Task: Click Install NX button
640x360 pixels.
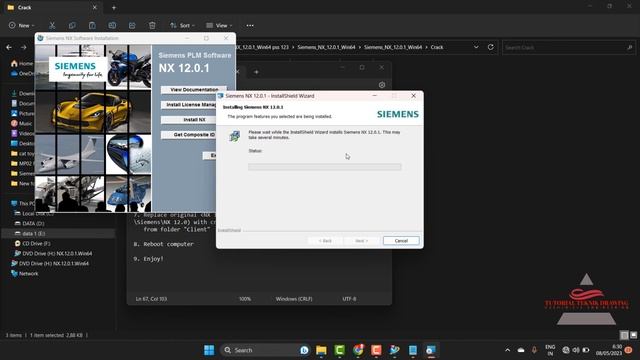Action: 189,120
